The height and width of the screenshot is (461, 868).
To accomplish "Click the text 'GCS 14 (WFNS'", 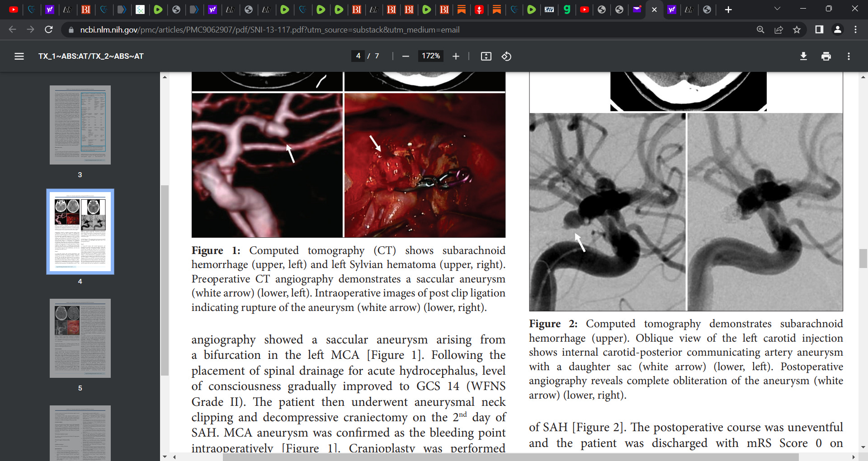I will [461, 386].
